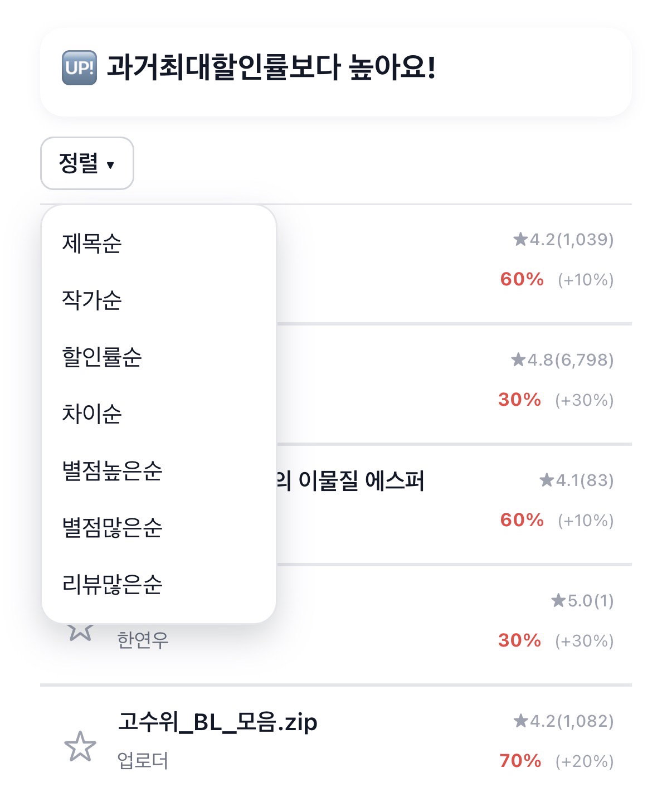Toggle favorite star for 고수위_BL_모음.zip
Screen dimensions: 672x792
click(x=80, y=746)
